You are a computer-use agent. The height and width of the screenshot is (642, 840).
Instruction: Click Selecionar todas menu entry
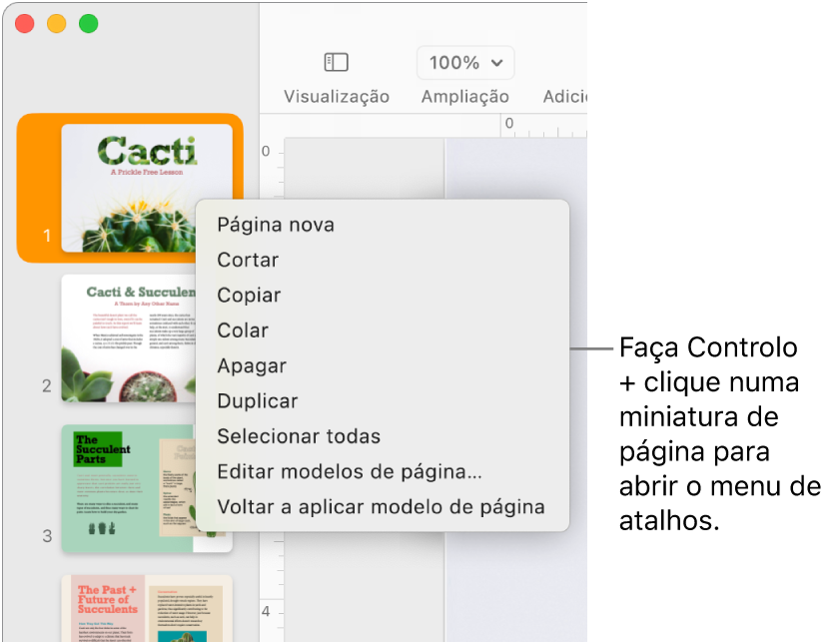click(x=383, y=437)
